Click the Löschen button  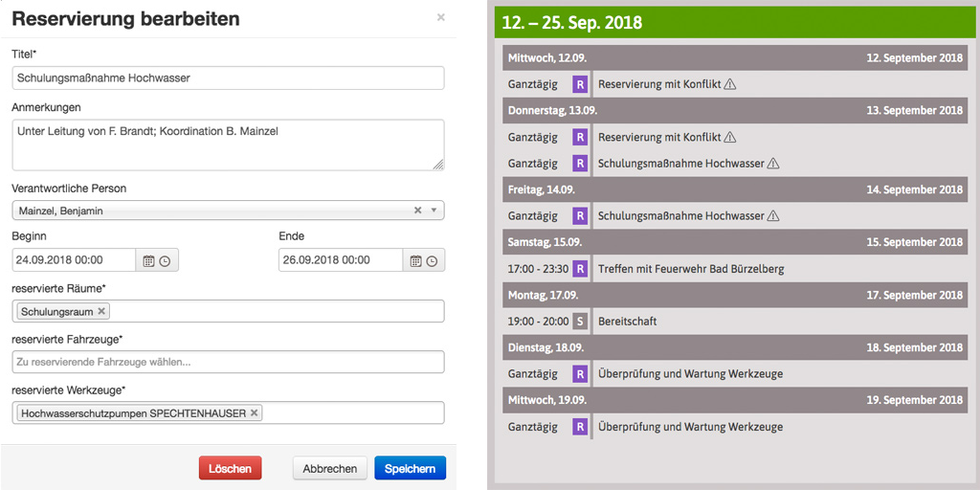pos(230,468)
